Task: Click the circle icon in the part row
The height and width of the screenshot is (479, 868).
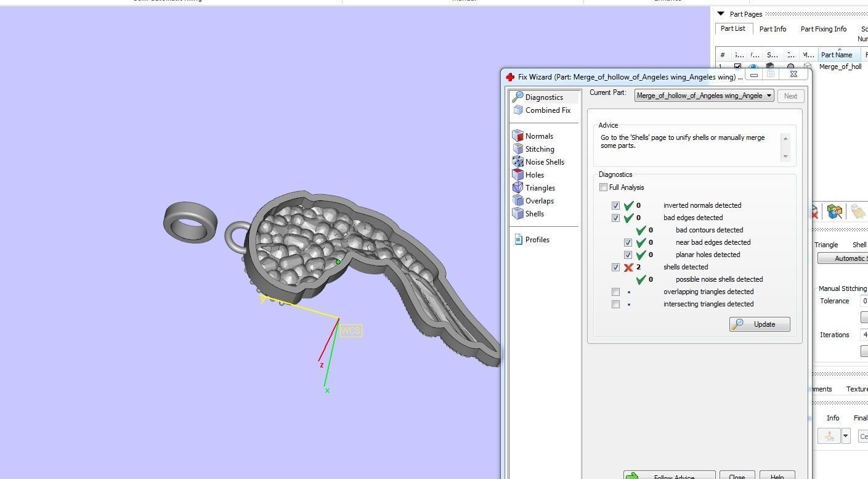Action: 791,67
